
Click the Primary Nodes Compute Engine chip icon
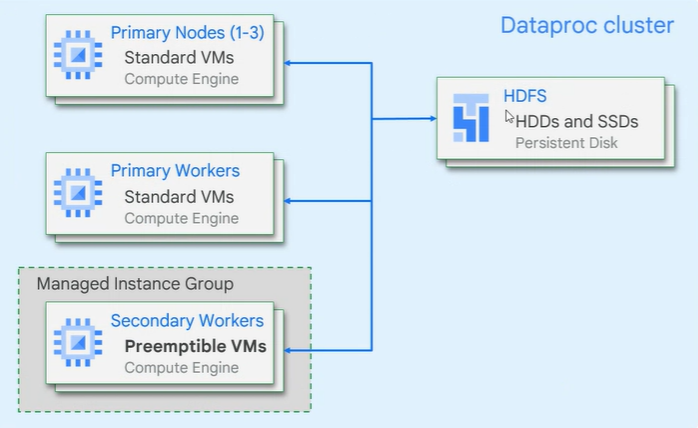[x=78, y=55]
